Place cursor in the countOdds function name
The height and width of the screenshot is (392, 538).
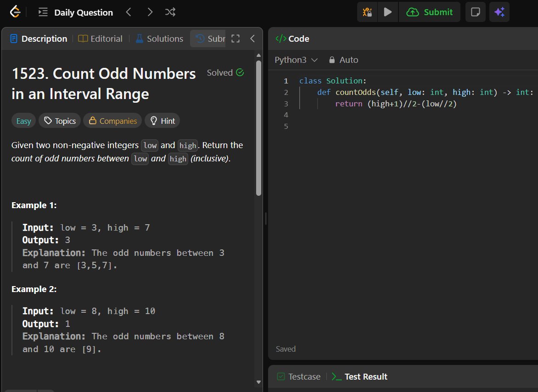[x=355, y=93]
